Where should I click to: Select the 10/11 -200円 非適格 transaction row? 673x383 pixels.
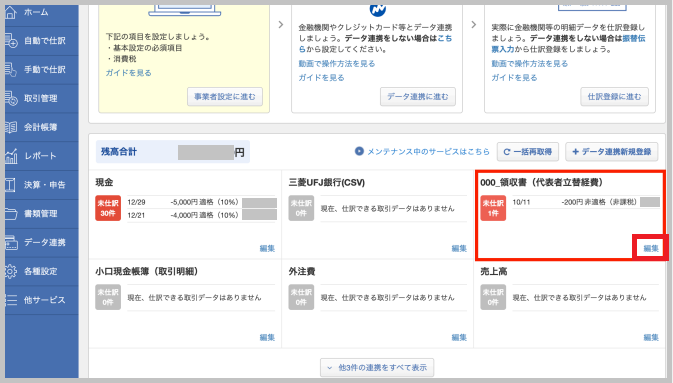click(586, 202)
